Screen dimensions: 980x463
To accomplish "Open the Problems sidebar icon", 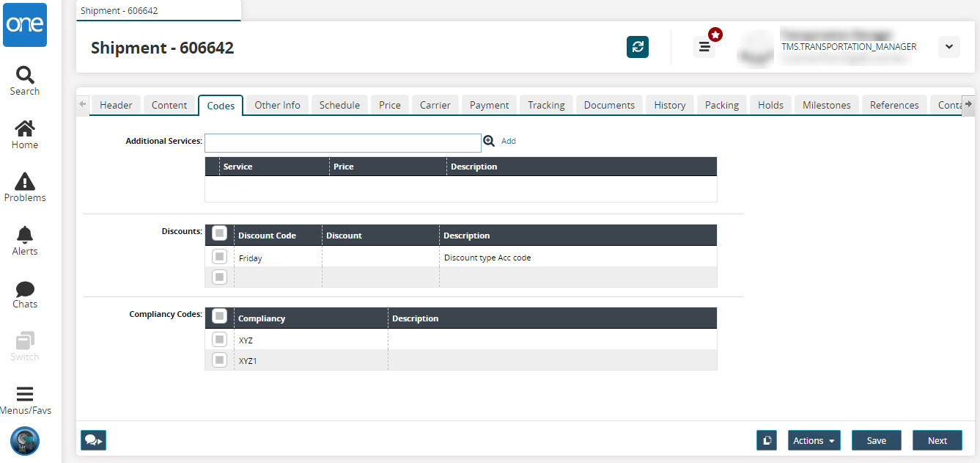I will coord(25,188).
